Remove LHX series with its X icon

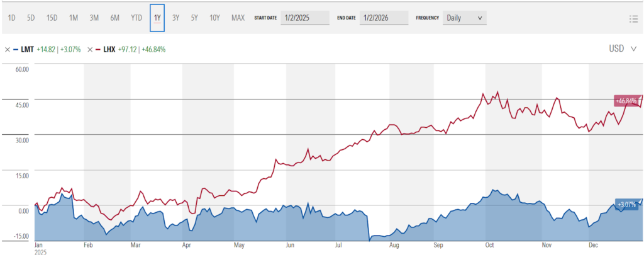91,49
